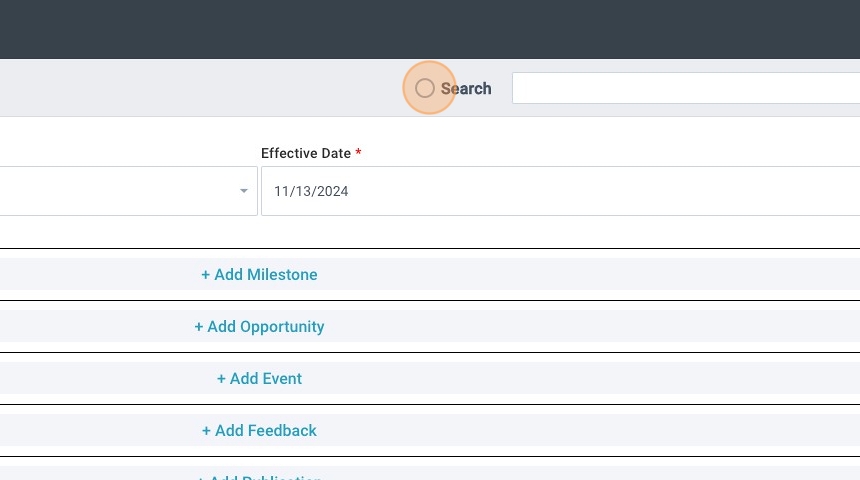Screen dimensions: 860x480
Task: Click the Add Milestone link
Action: point(259,275)
